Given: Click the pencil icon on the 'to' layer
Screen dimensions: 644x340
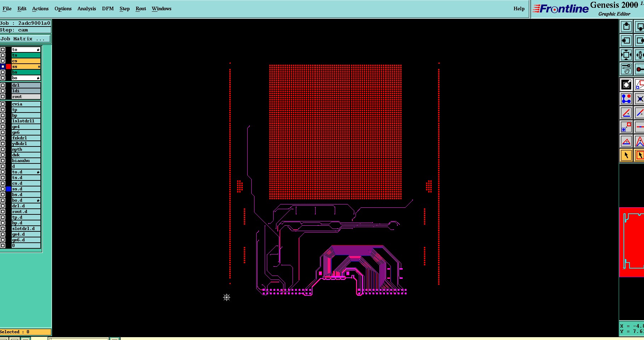Looking at the screenshot, I should point(38,50).
